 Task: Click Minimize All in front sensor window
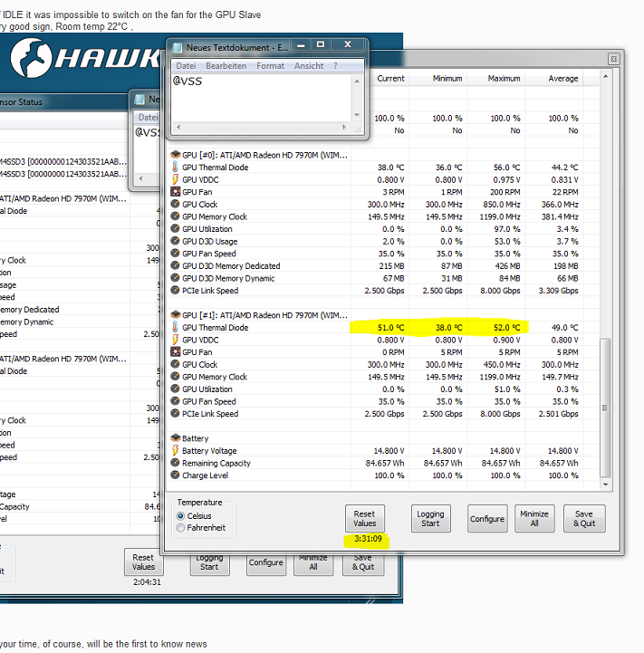pos(534,518)
